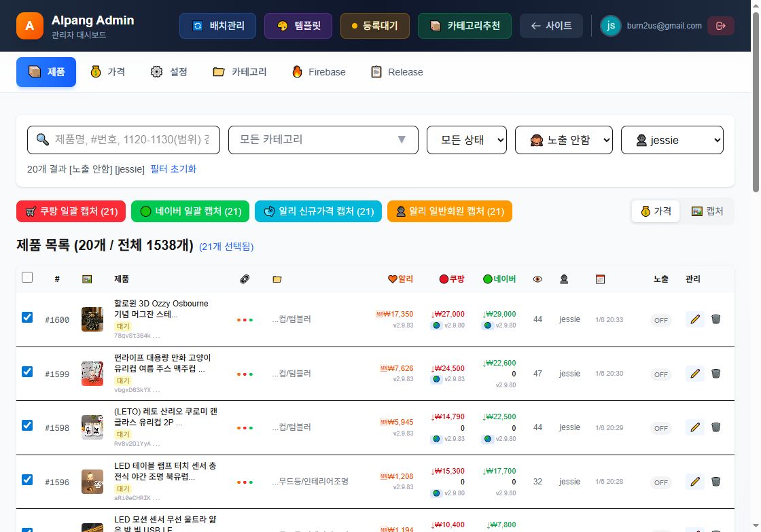Click the logout icon in the top bar
Screen dimensions: 761x532
tap(720, 25)
